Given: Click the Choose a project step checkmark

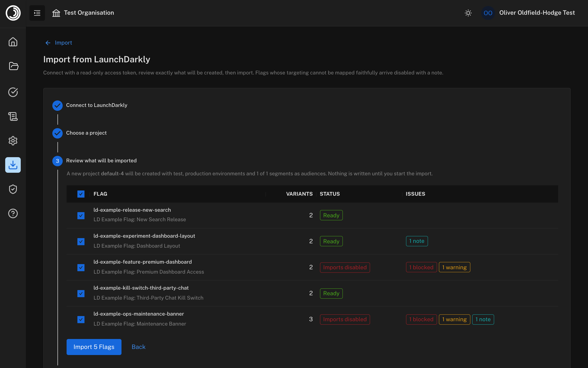Looking at the screenshot, I should tap(57, 133).
